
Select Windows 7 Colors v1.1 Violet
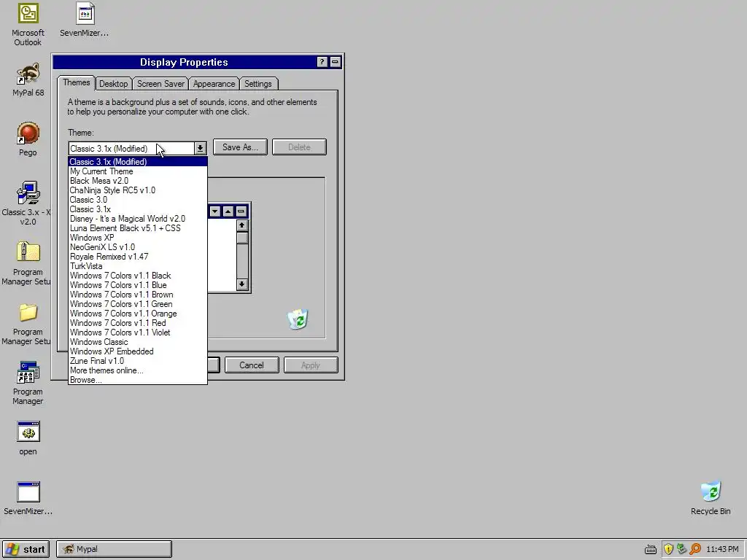pos(138,332)
